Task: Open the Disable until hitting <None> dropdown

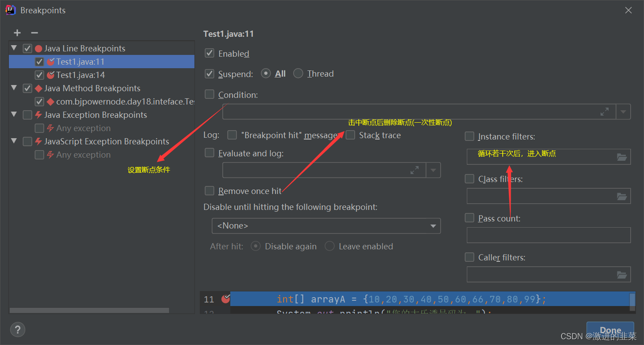Action: click(x=326, y=226)
